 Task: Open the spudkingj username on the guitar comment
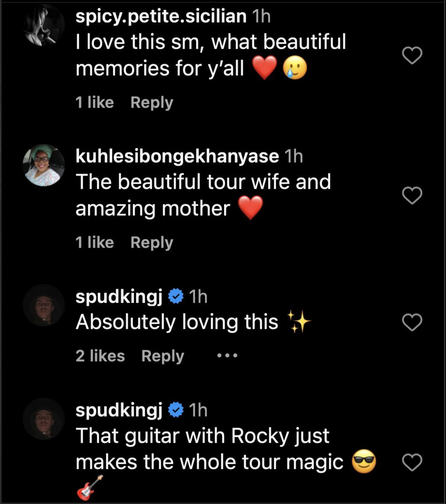click(x=119, y=410)
